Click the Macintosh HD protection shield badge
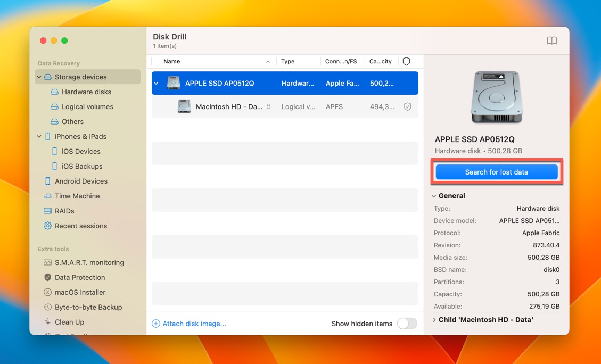This screenshot has height=364, width=601. coord(407,106)
